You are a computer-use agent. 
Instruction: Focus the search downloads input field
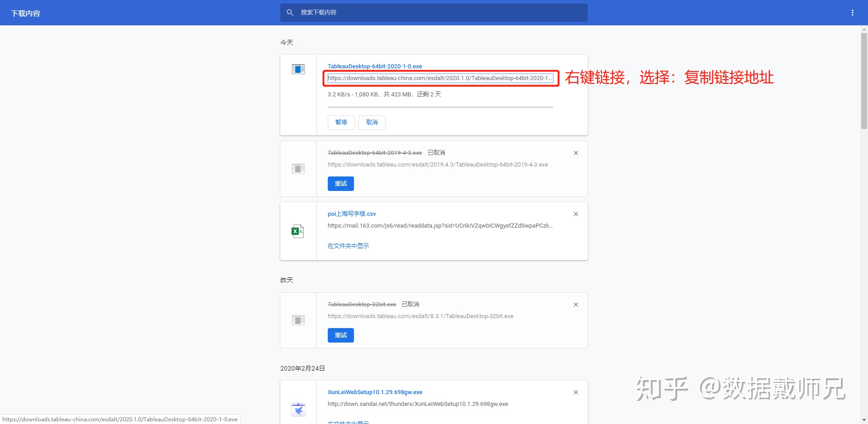pyautogui.click(x=434, y=13)
